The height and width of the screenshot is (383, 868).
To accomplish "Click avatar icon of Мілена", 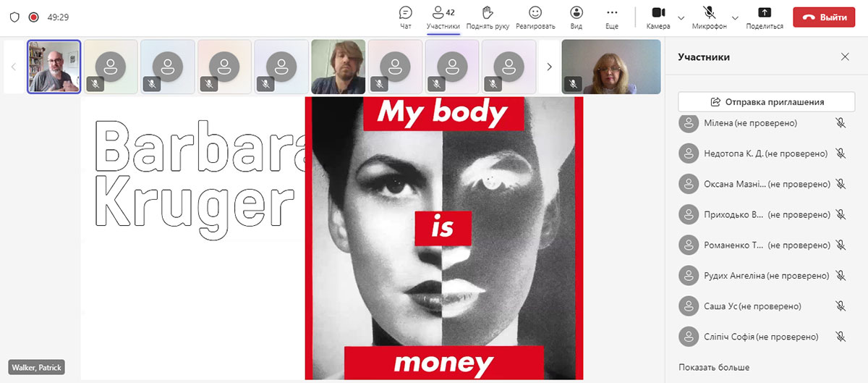I will tap(688, 123).
